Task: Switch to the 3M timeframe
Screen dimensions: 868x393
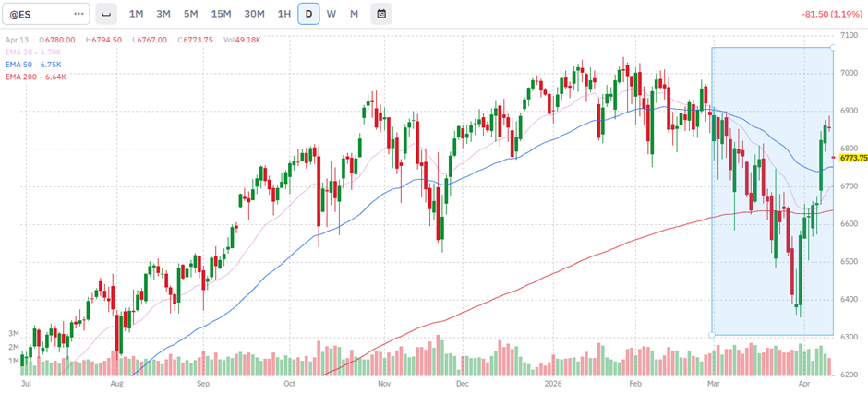Action: pyautogui.click(x=163, y=14)
